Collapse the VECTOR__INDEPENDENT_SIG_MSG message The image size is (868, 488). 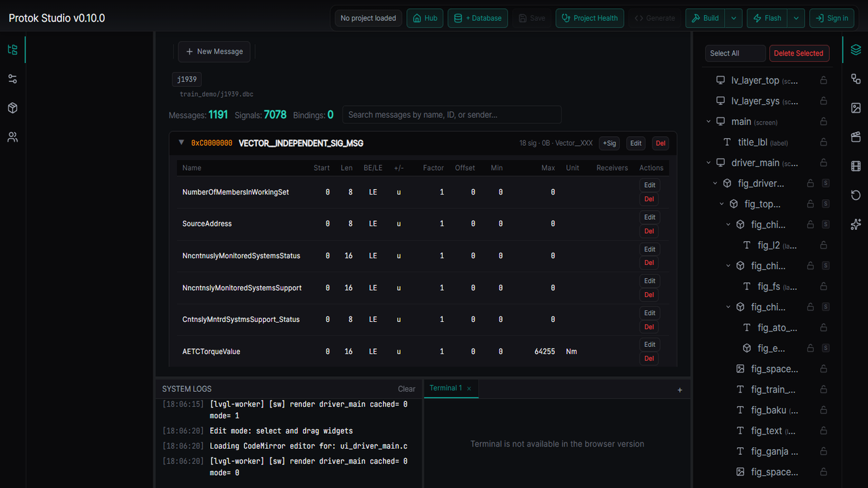click(x=181, y=142)
